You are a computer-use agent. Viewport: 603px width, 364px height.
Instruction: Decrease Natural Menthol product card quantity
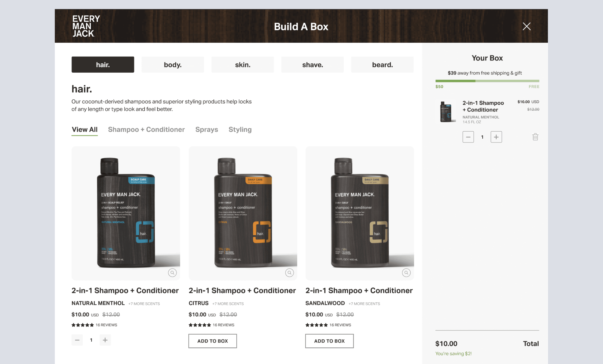click(77, 340)
